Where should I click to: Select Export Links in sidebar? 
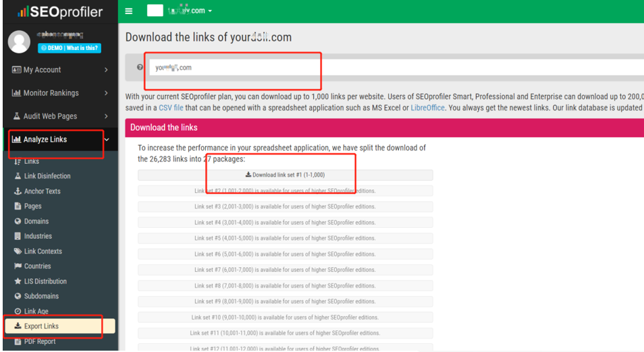60,326
